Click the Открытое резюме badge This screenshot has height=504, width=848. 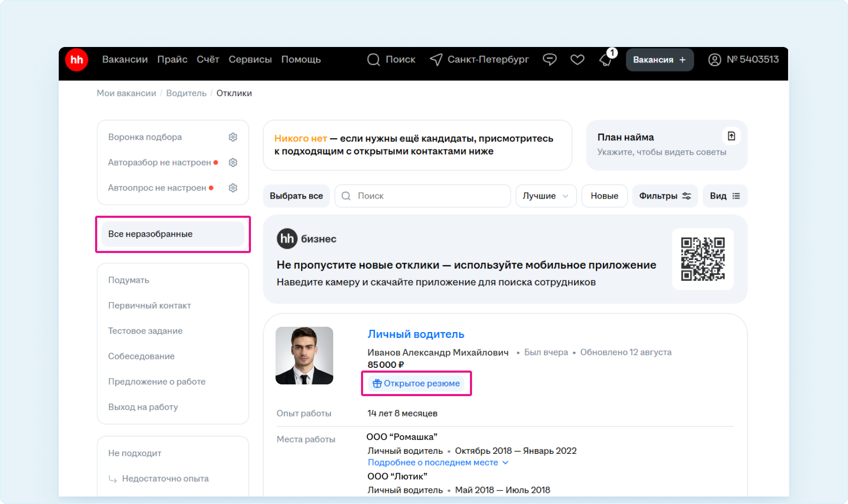[x=416, y=383]
